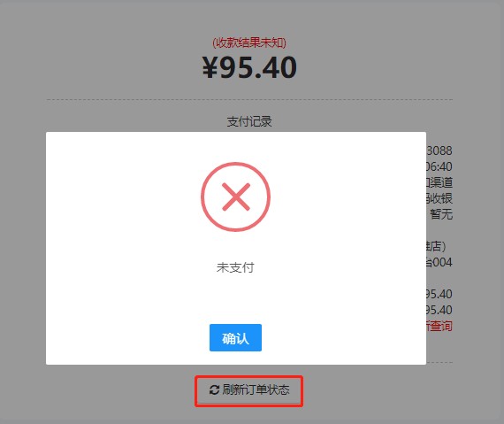Click the circular refresh arrows icon
Screen dimensions: 504x424
click(x=214, y=389)
